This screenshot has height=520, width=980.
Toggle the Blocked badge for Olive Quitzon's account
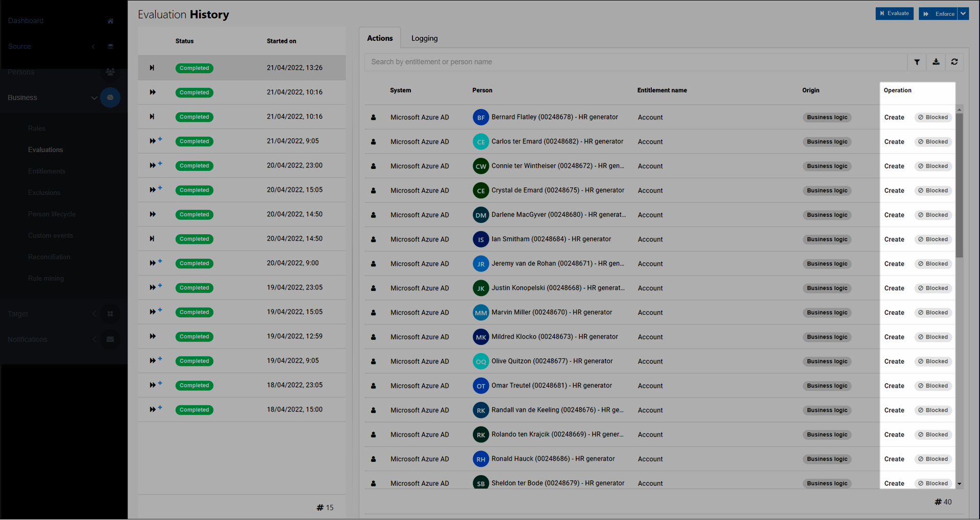933,361
